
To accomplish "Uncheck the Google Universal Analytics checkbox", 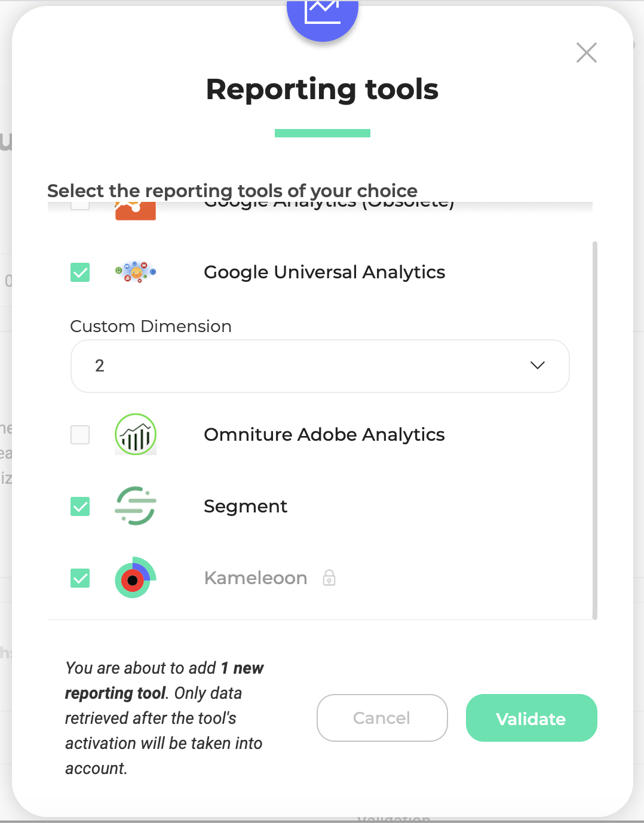I will pyautogui.click(x=80, y=272).
